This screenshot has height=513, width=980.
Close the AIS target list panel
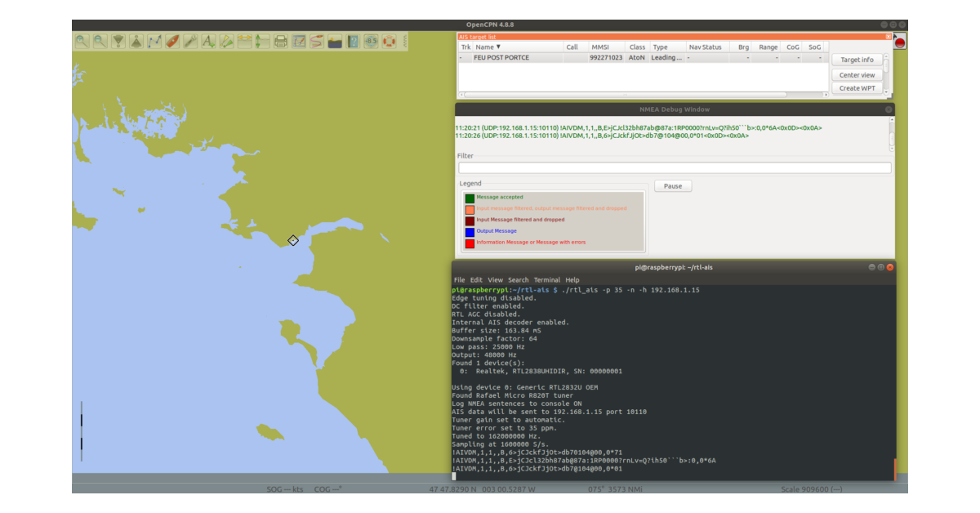[889, 37]
